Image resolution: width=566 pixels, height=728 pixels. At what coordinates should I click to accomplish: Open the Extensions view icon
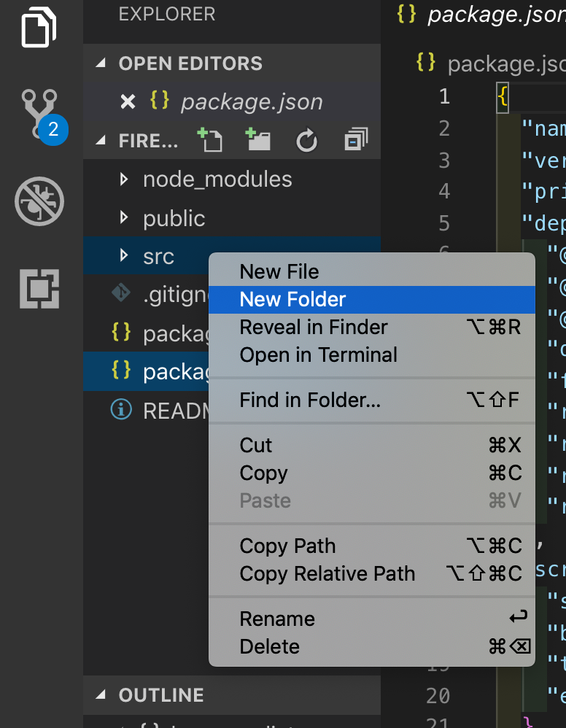[39, 288]
